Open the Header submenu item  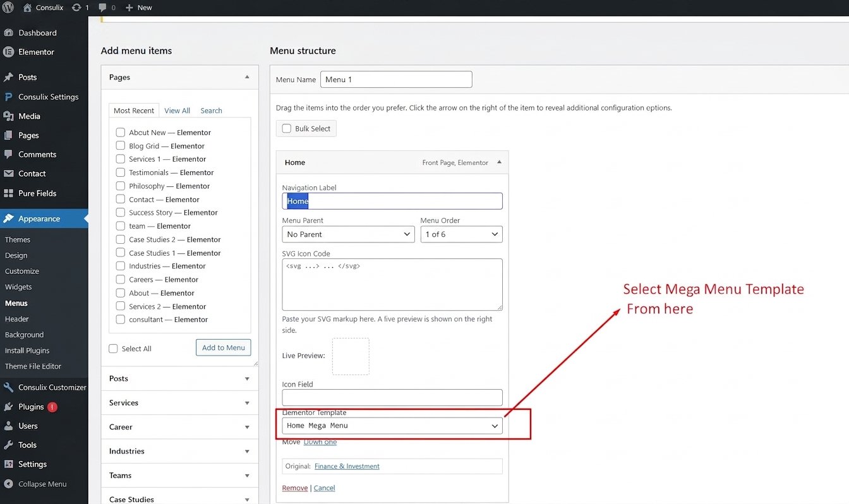[x=17, y=320]
